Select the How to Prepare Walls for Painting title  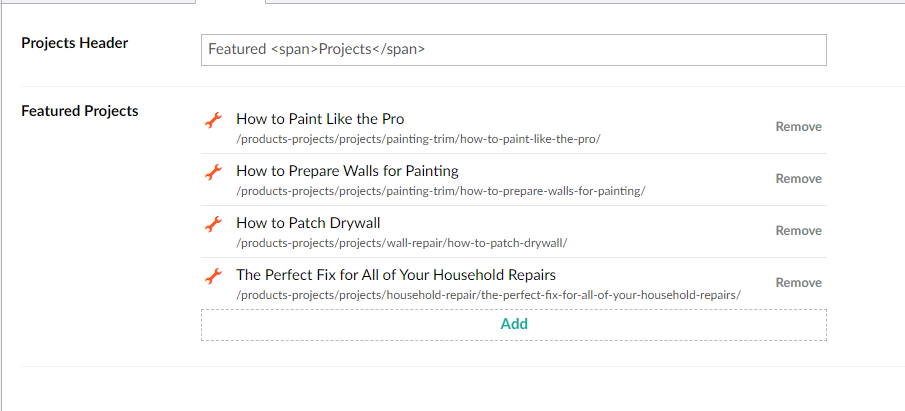pos(347,171)
